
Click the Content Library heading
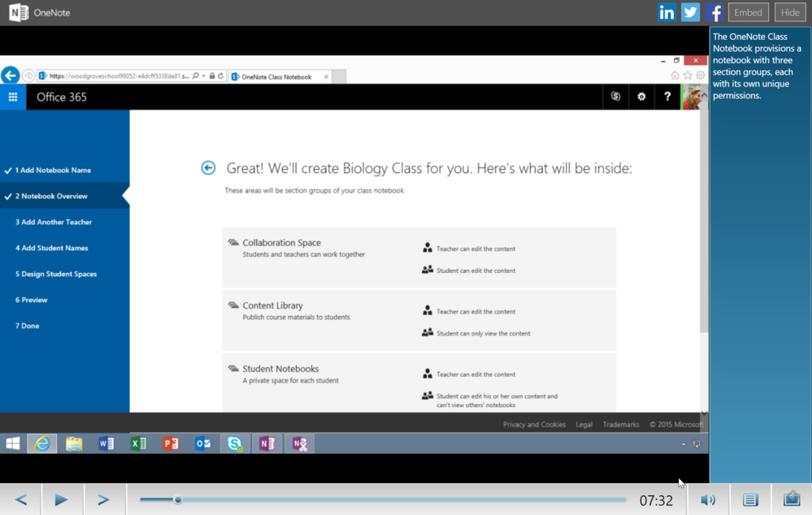pyautogui.click(x=273, y=306)
